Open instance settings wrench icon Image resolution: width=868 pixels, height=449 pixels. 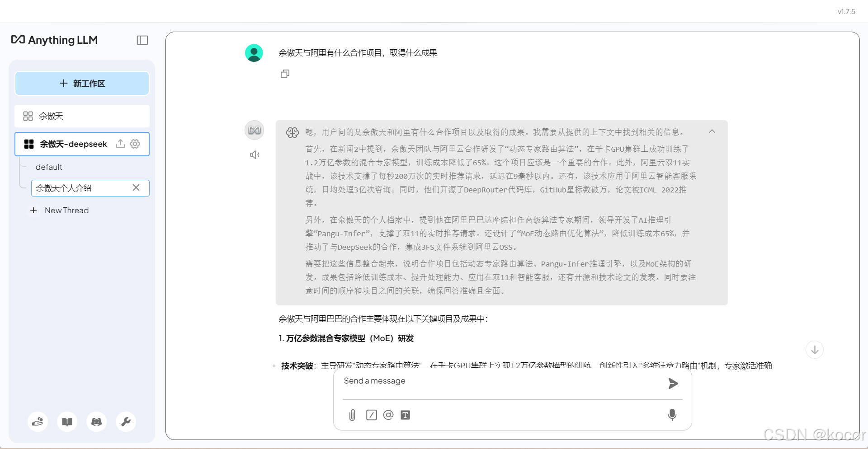[x=126, y=422]
